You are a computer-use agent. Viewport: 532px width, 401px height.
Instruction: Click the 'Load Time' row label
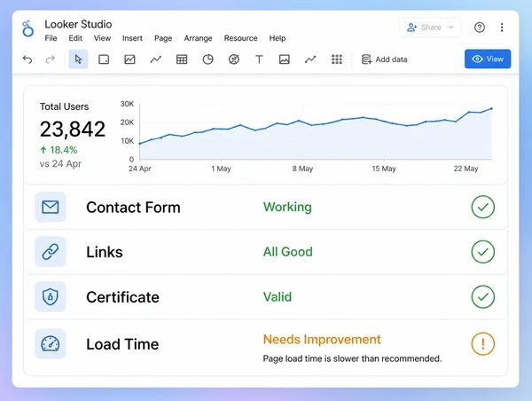tap(122, 344)
